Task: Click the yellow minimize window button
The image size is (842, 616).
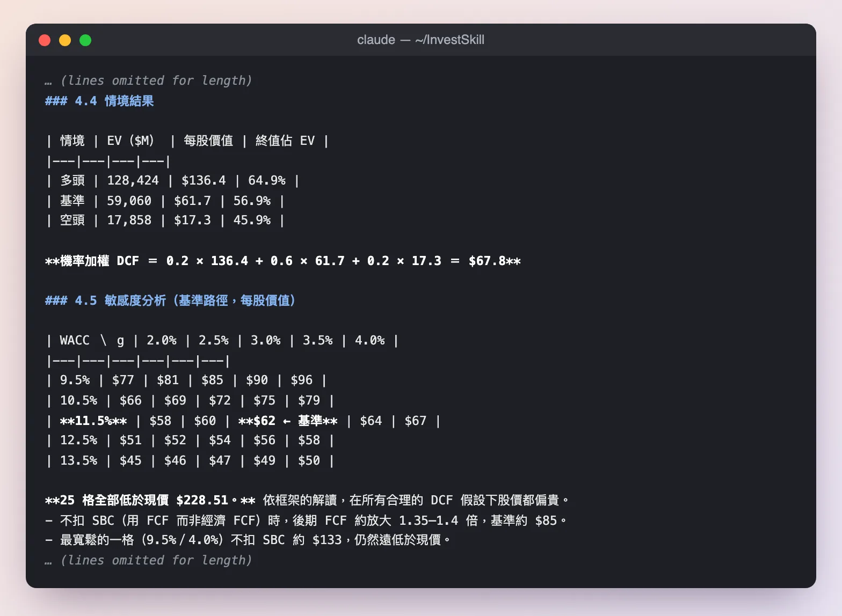Action: point(65,40)
